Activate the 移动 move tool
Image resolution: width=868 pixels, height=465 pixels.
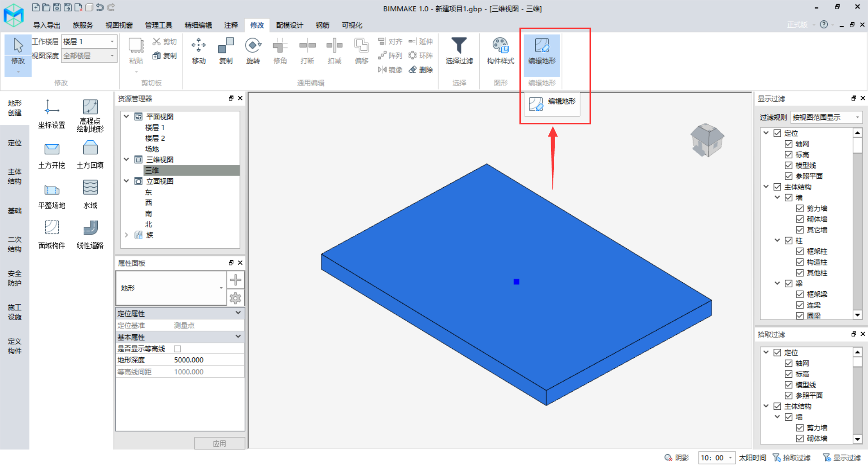coord(198,51)
